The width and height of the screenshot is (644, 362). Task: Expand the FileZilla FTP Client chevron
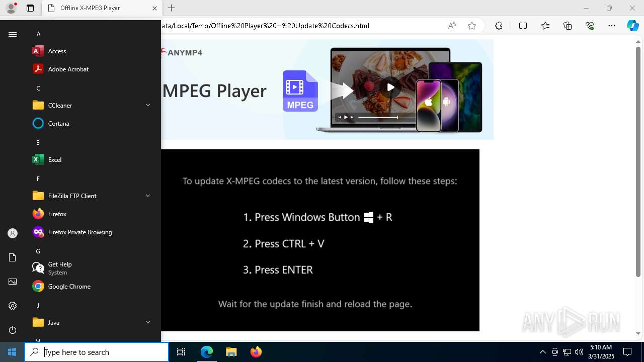pyautogui.click(x=148, y=196)
